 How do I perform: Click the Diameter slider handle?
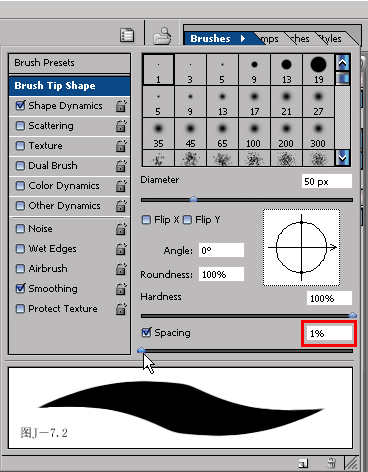tap(193, 200)
